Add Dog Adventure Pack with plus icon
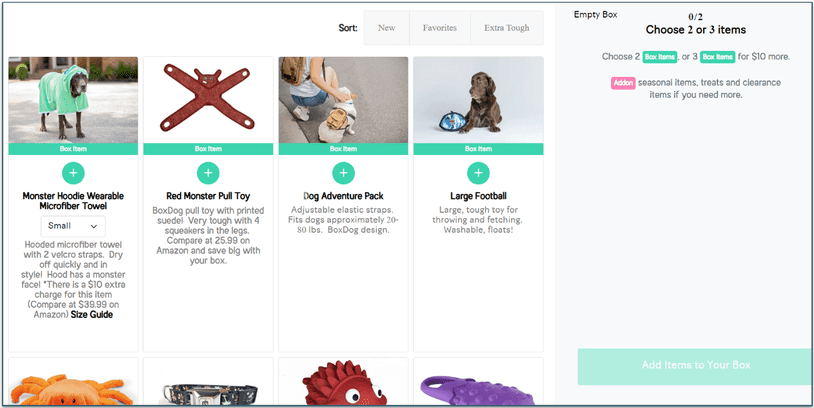The height and width of the screenshot is (408, 814). (x=343, y=173)
